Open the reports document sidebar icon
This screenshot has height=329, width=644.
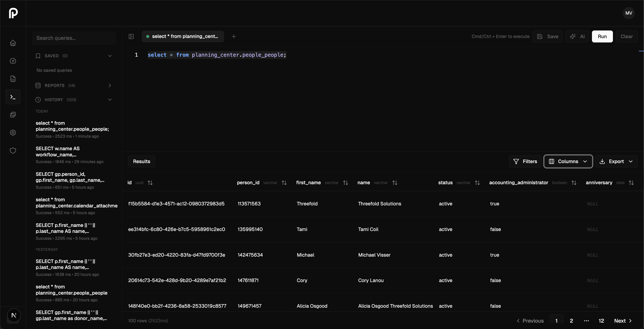pos(13,79)
